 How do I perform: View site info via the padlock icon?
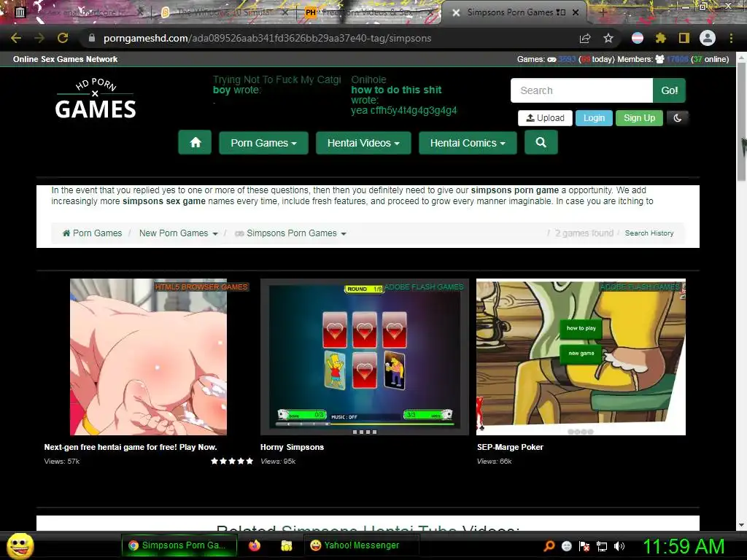point(92,38)
